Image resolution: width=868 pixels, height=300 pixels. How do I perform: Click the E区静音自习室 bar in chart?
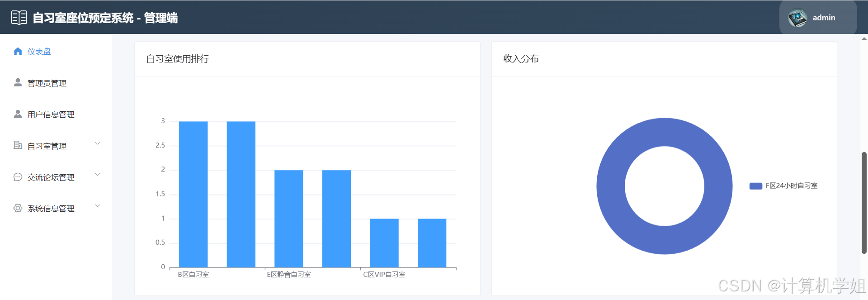tap(289, 219)
